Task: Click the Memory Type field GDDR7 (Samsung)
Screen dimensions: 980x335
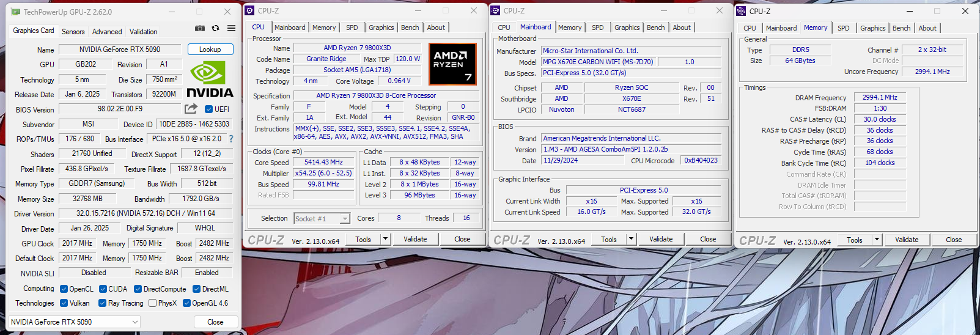Action: tap(97, 183)
